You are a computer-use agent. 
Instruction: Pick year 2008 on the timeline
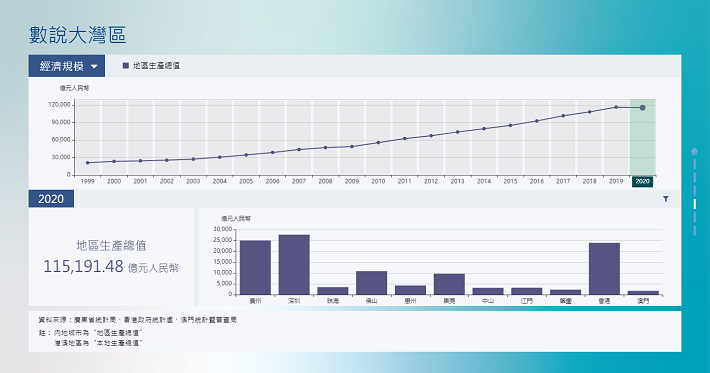325,182
